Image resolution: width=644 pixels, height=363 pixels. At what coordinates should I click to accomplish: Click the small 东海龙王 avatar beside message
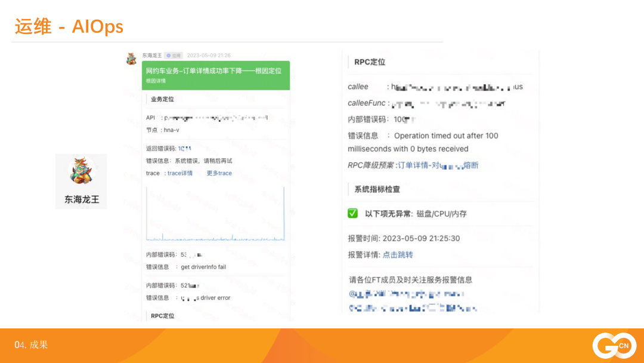point(131,58)
